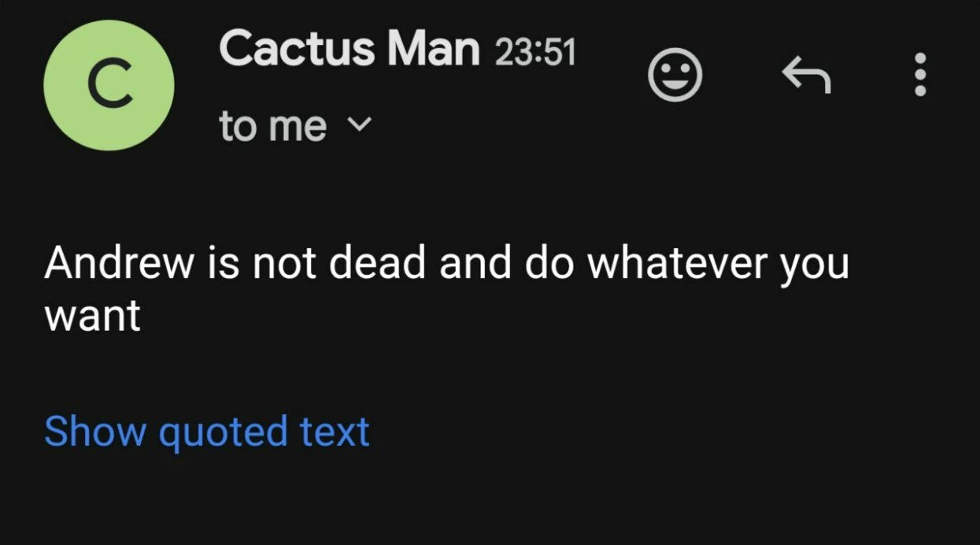This screenshot has width=980, height=545.
Task: Expand recipient details chevron beside 'to me'
Action: click(358, 124)
